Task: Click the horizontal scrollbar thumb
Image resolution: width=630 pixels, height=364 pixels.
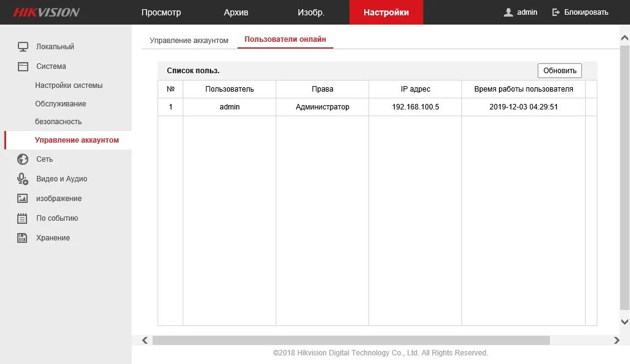Action: click(x=351, y=340)
